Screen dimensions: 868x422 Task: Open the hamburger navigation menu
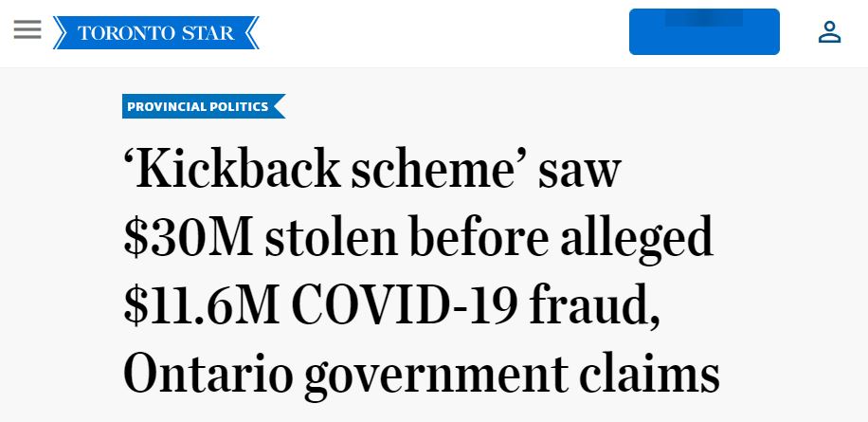coord(27,30)
